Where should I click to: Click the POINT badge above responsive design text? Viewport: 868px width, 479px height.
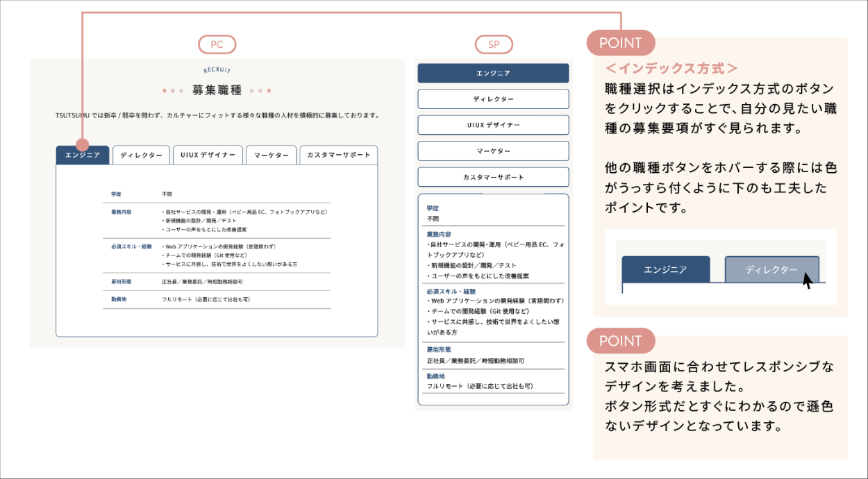point(621,341)
